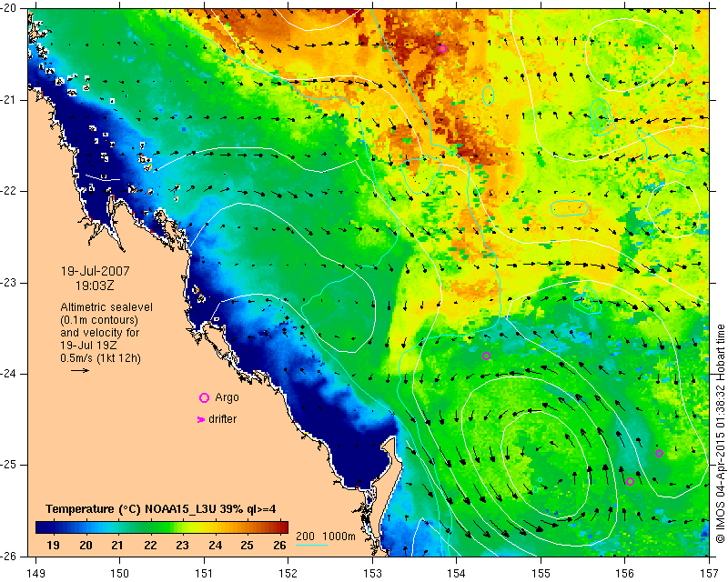
Task: Click the latitude axis label '-25'
Action: click(10, 465)
